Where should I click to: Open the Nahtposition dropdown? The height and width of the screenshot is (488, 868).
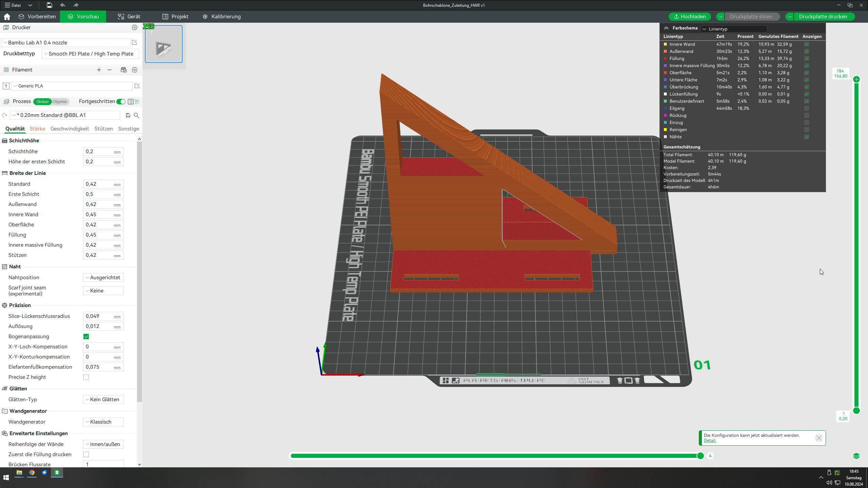point(103,278)
